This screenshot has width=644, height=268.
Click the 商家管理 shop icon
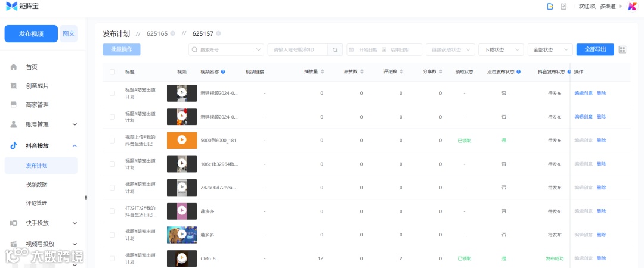[14, 105]
